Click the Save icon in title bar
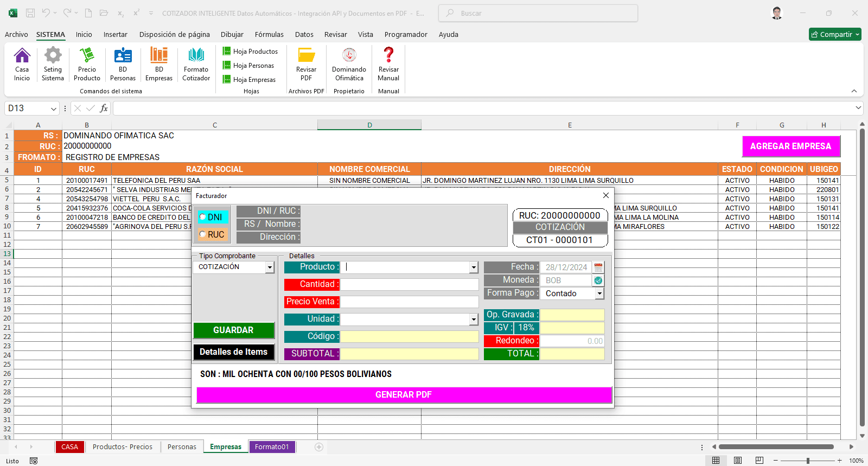 [x=30, y=13]
